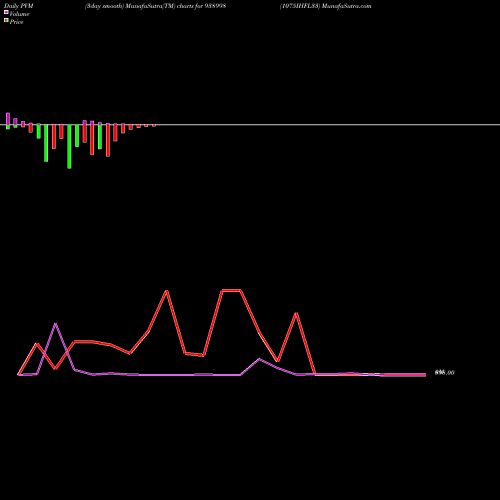Select the 'Volume' legend label

click(19, 14)
